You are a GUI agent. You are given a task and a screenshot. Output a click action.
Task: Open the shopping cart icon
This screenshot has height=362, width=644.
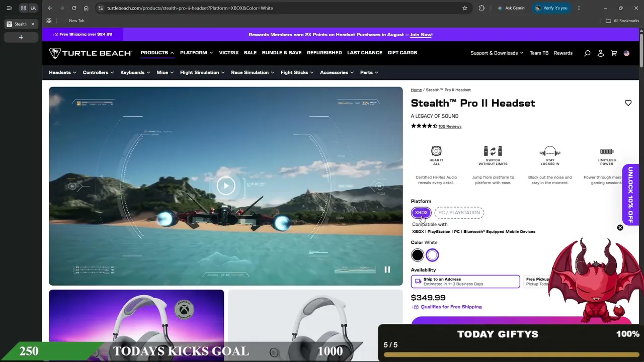pyautogui.click(x=614, y=53)
